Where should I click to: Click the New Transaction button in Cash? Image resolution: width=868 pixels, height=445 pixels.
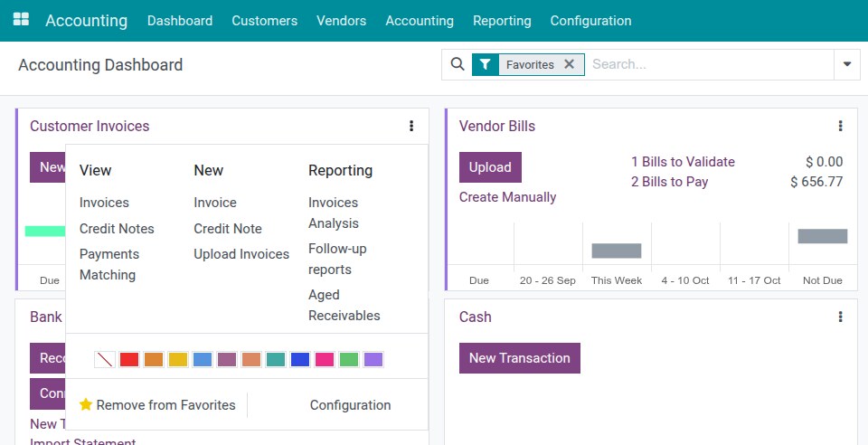pos(520,358)
